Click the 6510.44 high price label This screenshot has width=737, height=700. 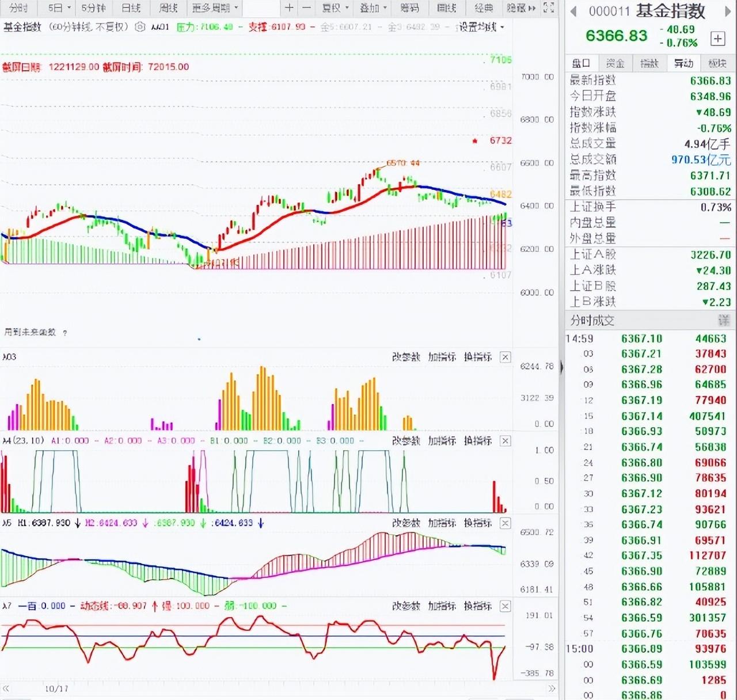(x=403, y=163)
